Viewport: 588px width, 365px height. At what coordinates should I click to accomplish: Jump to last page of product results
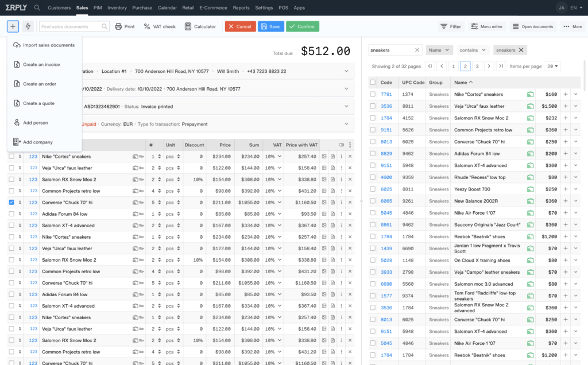[x=501, y=66]
